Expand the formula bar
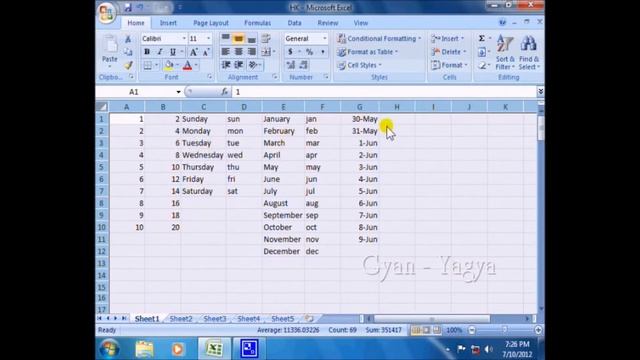The image size is (640, 360). tap(540, 92)
